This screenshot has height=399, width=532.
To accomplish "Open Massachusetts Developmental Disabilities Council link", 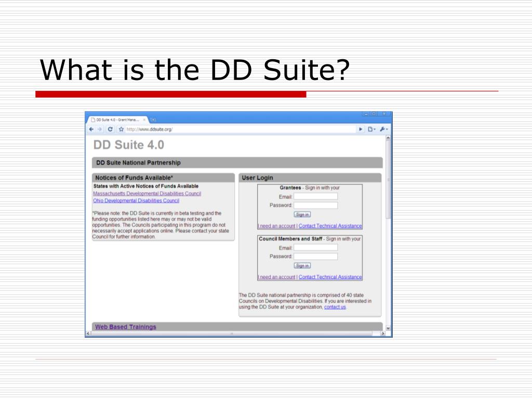I will [x=147, y=193].
